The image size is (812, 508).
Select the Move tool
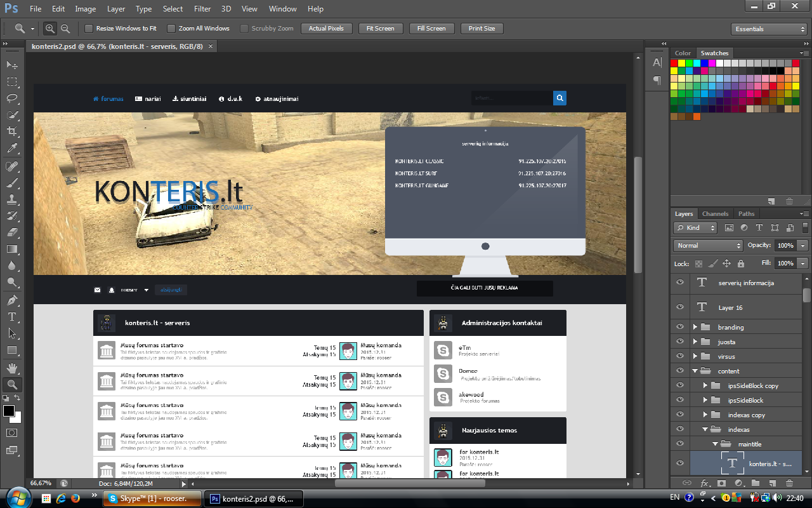pos(11,65)
